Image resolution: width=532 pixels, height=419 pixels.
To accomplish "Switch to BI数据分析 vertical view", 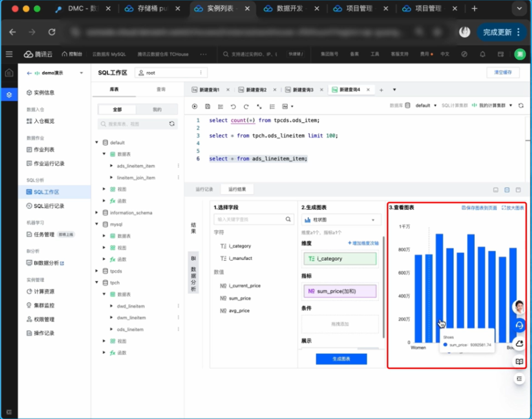I will click(193, 273).
